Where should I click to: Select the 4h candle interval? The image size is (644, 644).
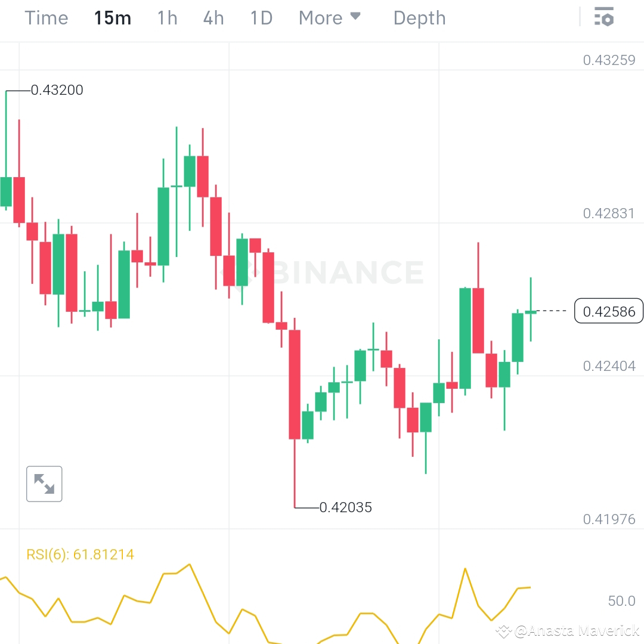(213, 18)
